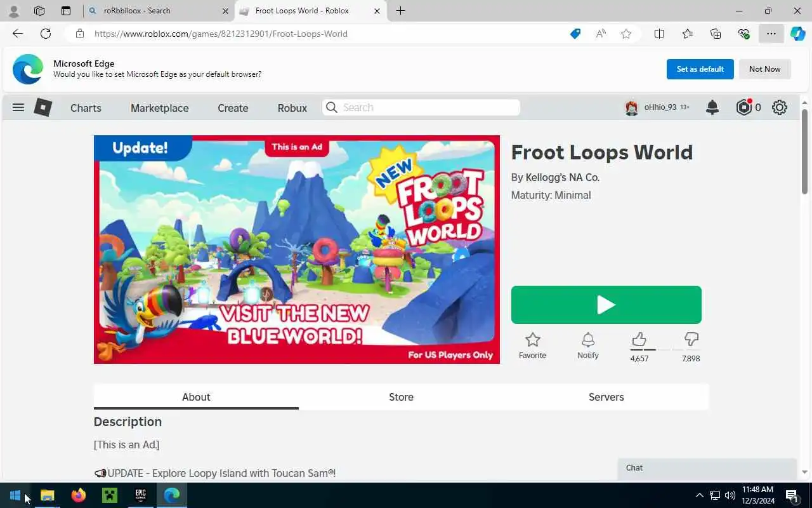Open split screen view
Image resolution: width=812 pixels, height=508 pixels.
660,34
